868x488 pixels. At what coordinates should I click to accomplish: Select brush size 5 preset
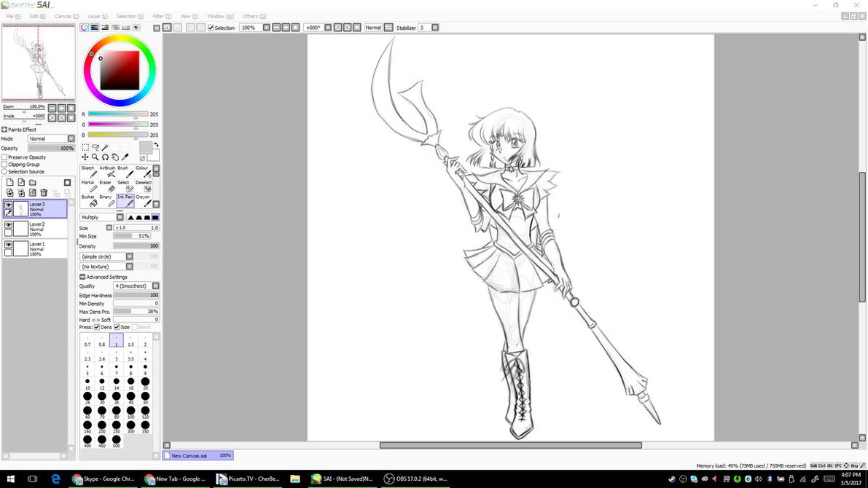(x=87, y=369)
